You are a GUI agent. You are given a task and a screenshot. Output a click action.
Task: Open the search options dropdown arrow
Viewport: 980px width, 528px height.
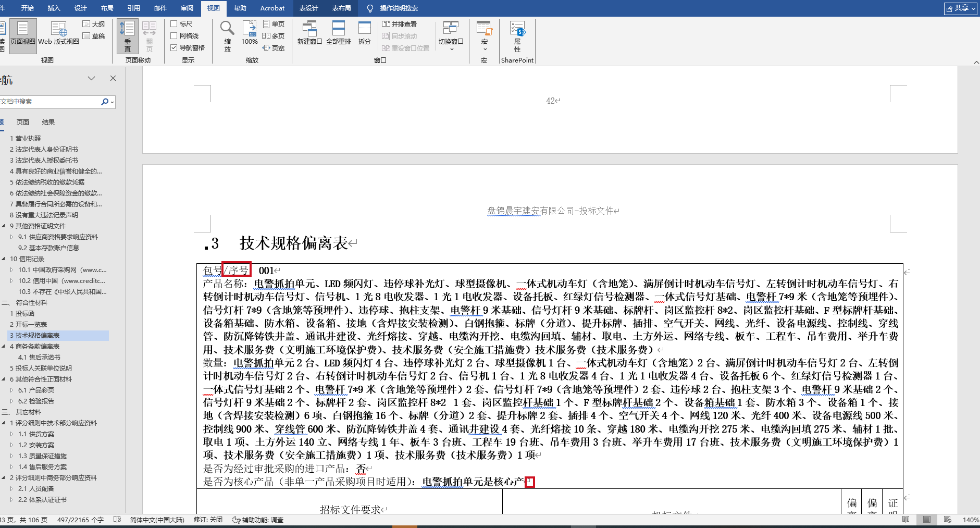coord(112,102)
